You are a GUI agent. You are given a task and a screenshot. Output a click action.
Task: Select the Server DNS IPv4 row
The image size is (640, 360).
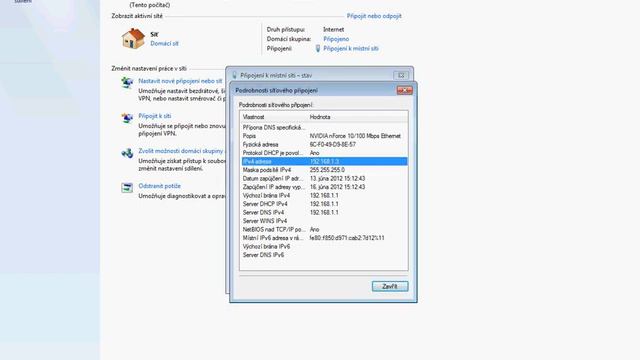point(324,213)
